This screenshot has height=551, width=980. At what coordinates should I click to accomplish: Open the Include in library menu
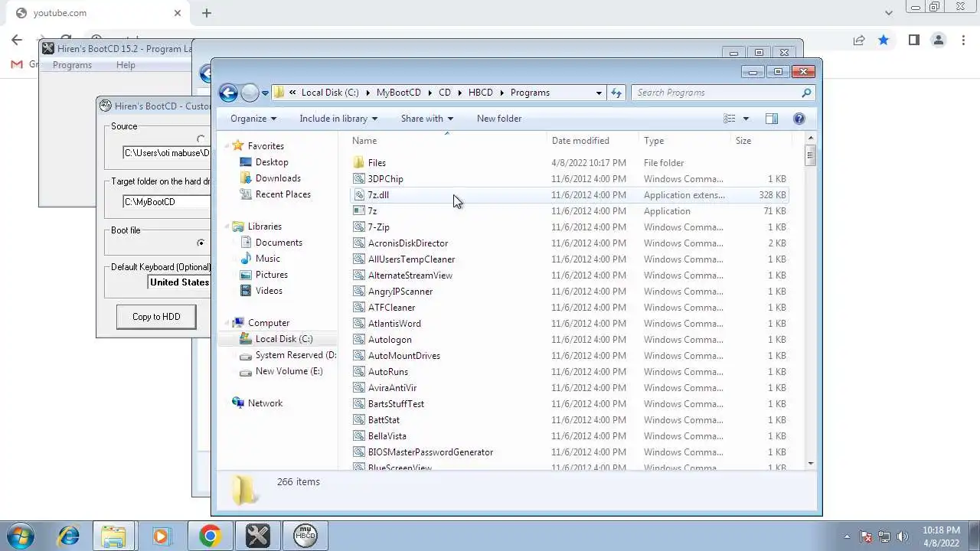(338, 119)
